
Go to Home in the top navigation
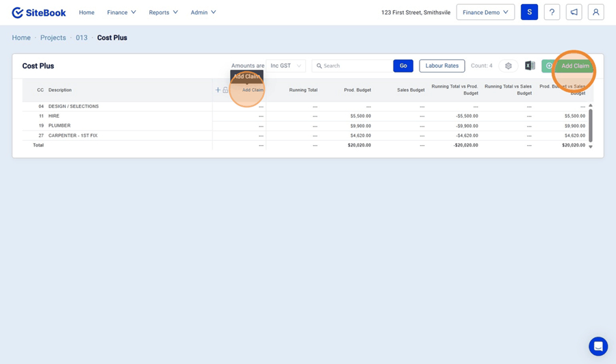(86, 12)
